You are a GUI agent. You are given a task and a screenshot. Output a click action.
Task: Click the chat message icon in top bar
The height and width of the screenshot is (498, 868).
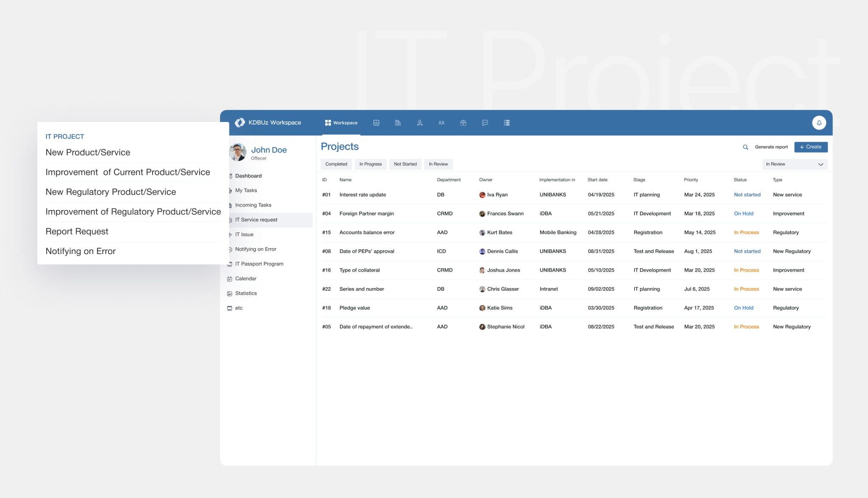(x=485, y=123)
